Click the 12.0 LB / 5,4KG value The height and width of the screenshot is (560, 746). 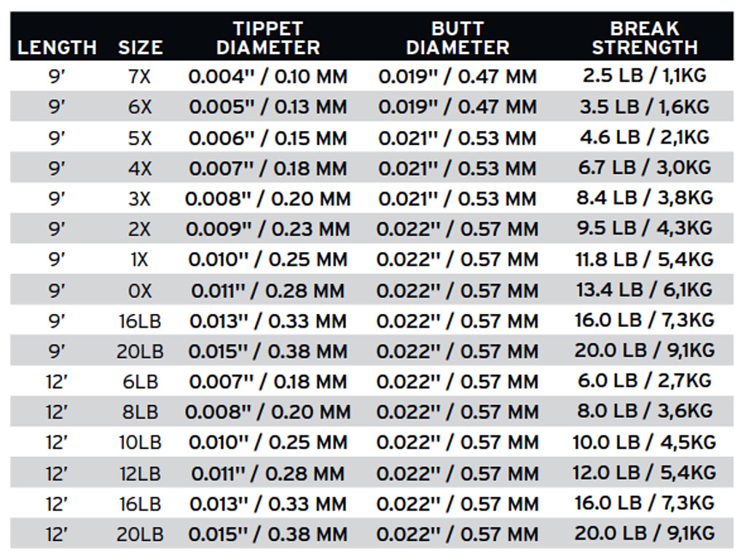645,473
